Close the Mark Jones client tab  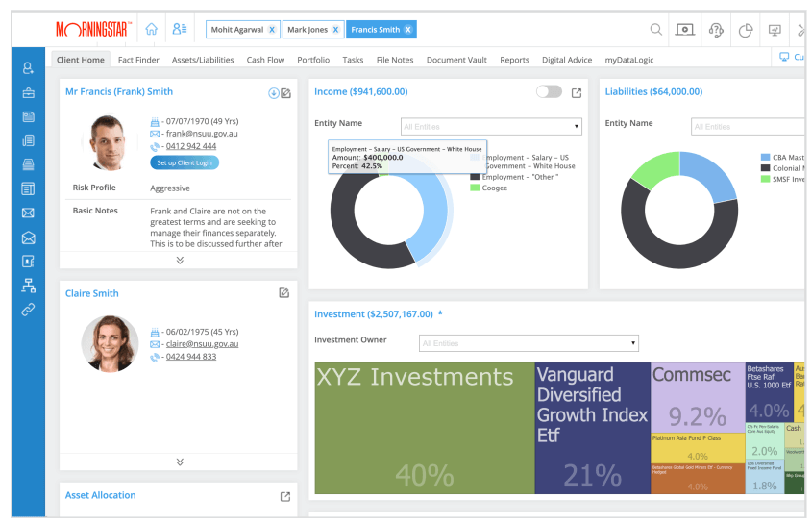[335, 30]
